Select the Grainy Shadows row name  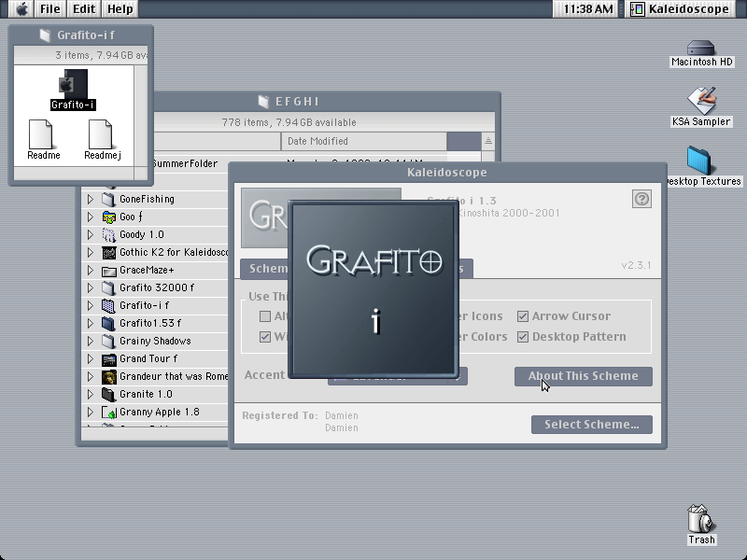(155, 342)
